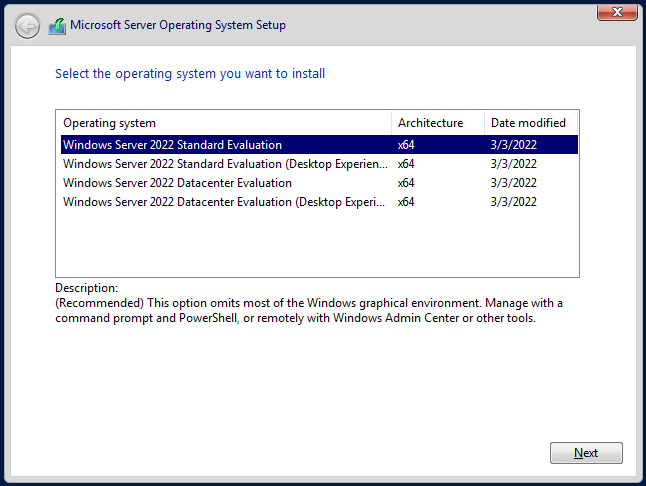Click the Date modified column header
Viewport: 646px width, 486px height.
pyautogui.click(x=531, y=123)
